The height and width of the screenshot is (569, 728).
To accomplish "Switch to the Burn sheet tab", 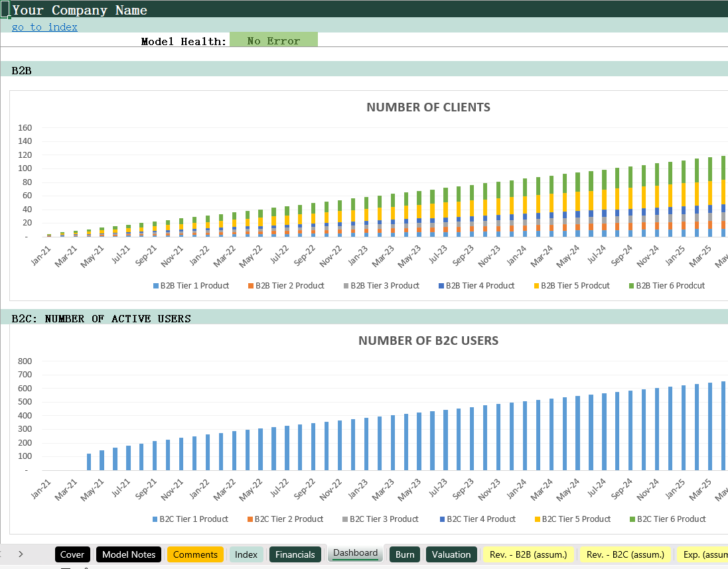I will pos(405,554).
